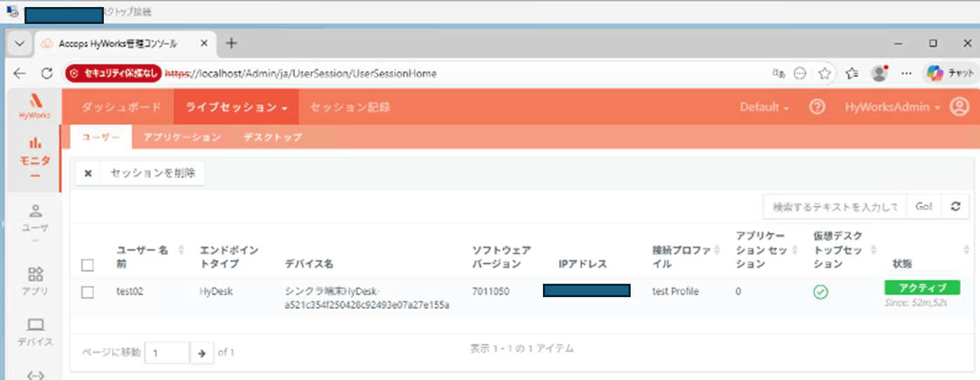Screen dimensions: 980x380
Task: Click the browser back arrow
Action: [x=20, y=73]
